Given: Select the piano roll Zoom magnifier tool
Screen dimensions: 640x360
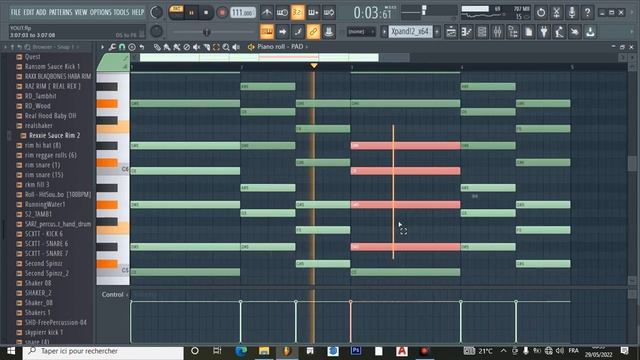Looking at the screenshot, I should 226,47.
